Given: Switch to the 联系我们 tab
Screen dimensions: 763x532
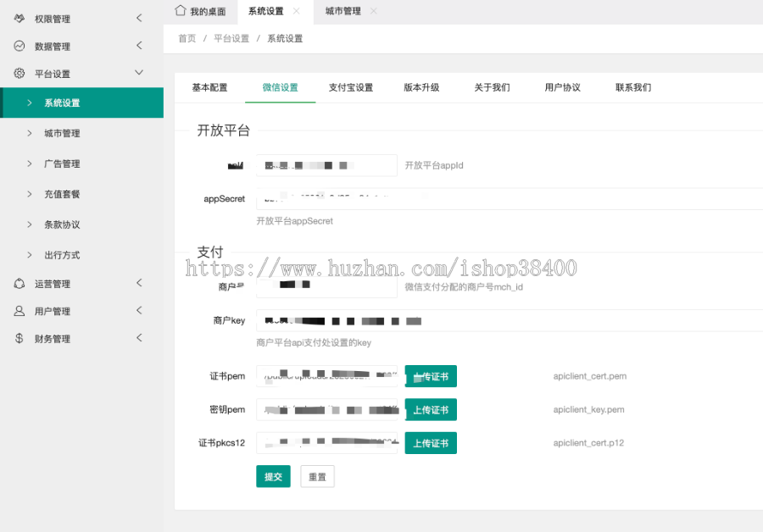Looking at the screenshot, I should [x=633, y=87].
